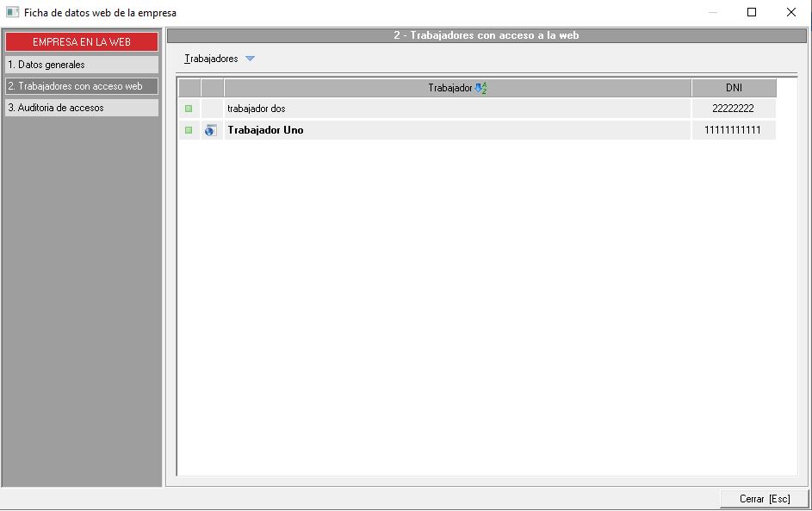Click the web globe icon for Trabajador Uno
This screenshot has width=812, height=511.
[211, 130]
